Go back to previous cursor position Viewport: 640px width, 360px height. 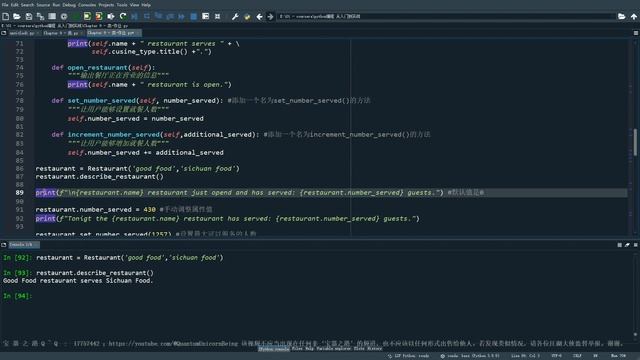pos(259,16)
